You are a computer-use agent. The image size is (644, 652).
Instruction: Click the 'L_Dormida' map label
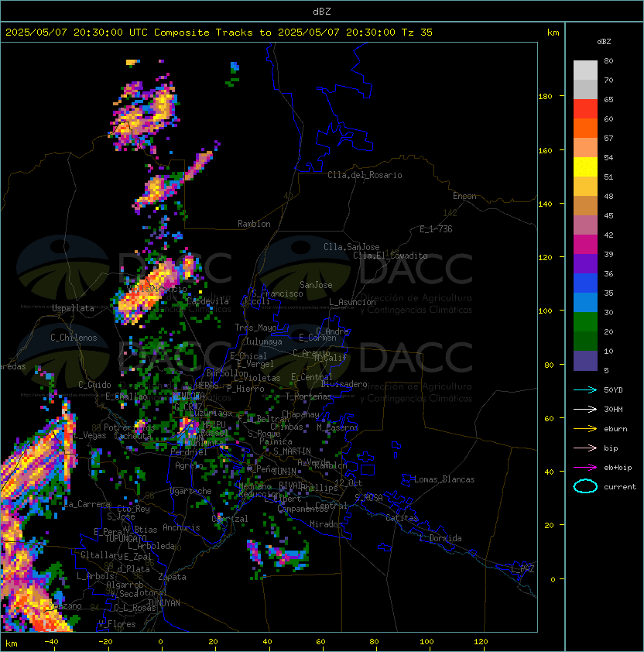click(x=440, y=538)
